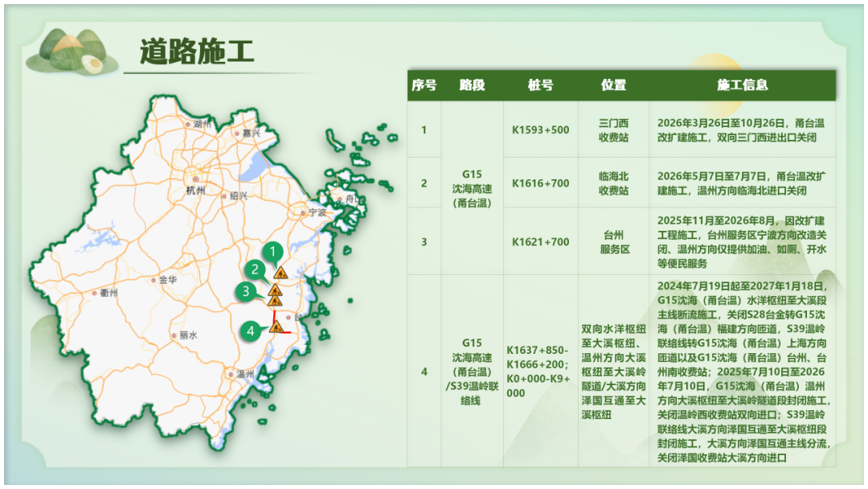Click the 丽水 city label on map
Screen dimensions: 868x489
click(188, 335)
